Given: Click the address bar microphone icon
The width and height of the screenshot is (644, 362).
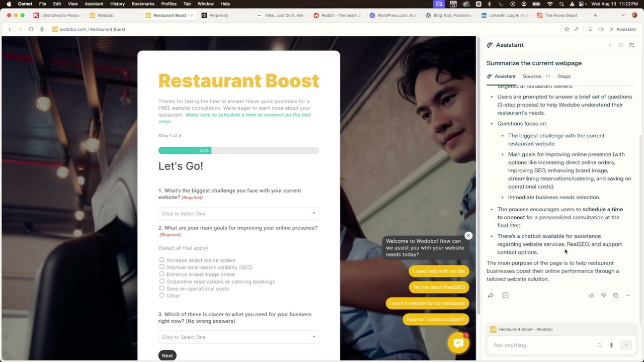Looking at the screenshot, I should point(42,29).
